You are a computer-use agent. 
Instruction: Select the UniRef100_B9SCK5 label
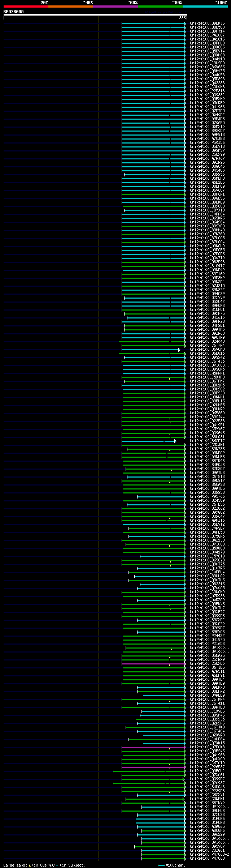pos(207,369)
